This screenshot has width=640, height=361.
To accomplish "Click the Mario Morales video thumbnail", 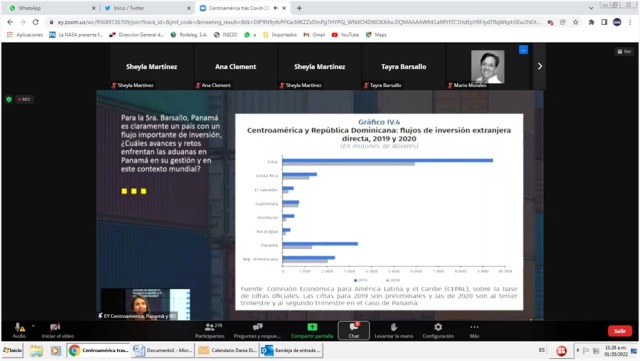I will 488,66.
